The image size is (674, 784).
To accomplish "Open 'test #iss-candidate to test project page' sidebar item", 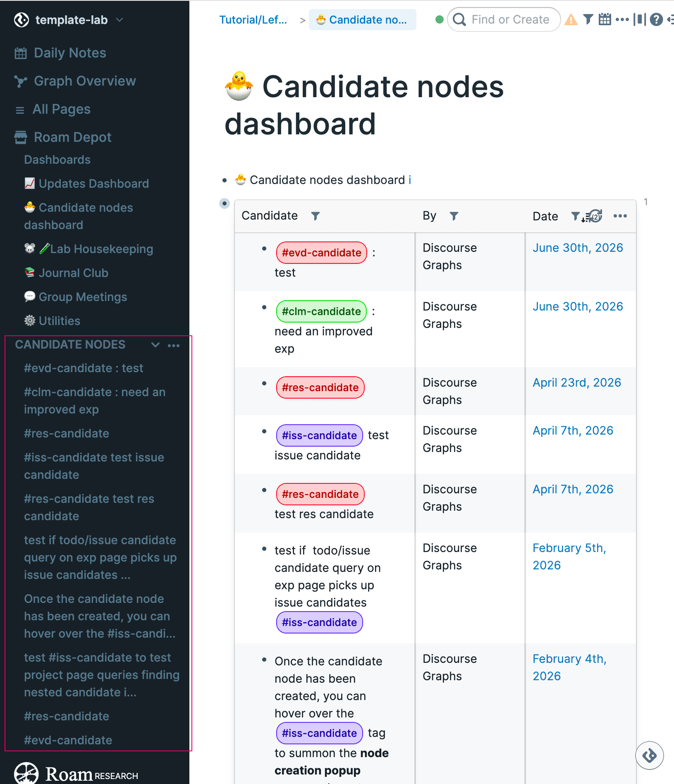I will [x=102, y=675].
